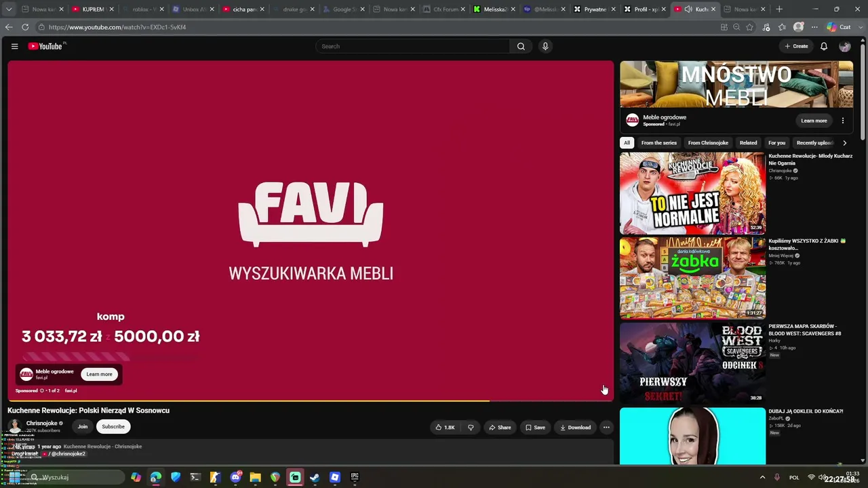The width and height of the screenshot is (868, 488).
Task: Open the YouTube guide hamburger menu
Action: coord(14,46)
